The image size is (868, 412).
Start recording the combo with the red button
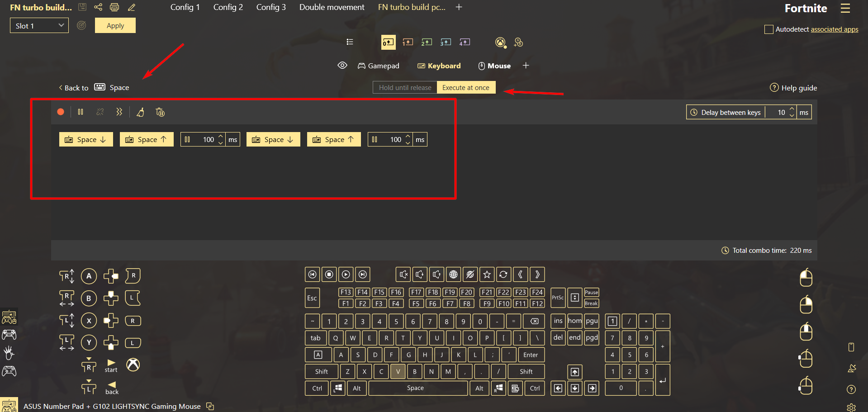coord(61,112)
